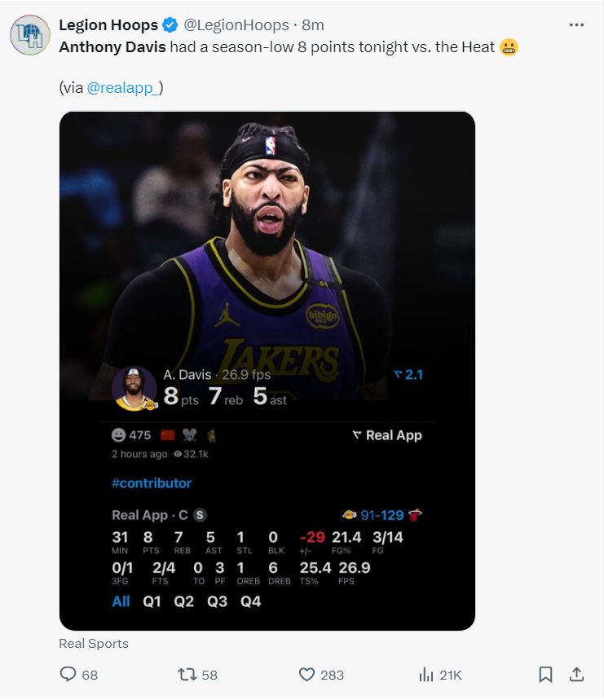Viewport: 604px width, 700px height.
Task: Bookmark this tweet
Action: coord(545,675)
